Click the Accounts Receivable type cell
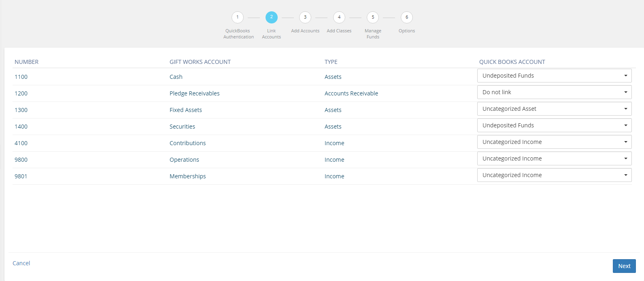 coord(351,93)
